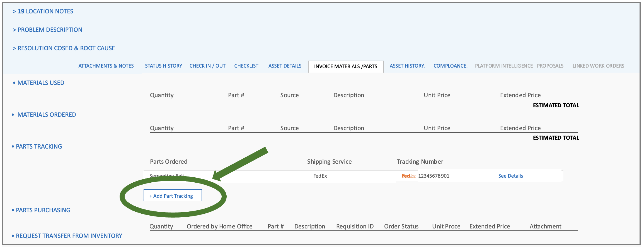Select the Asset Details tab
The height and width of the screenshot is (248, 644).
[x=285, y=66]
